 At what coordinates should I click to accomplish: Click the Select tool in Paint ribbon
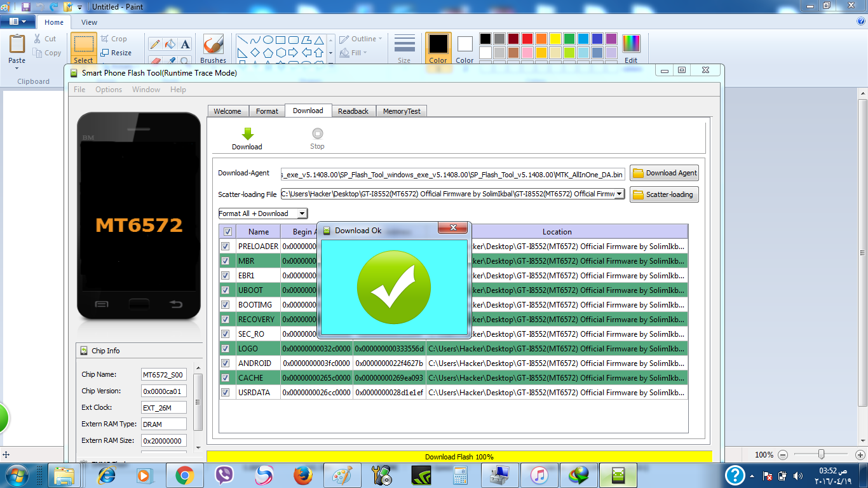coord(83,49)
